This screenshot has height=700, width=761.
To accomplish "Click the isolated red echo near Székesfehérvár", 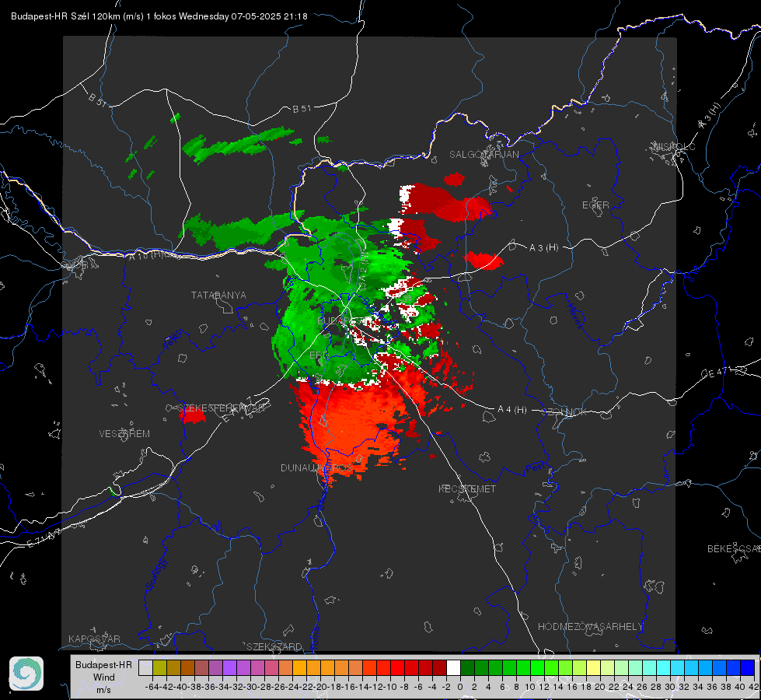I will pyautogui.click(x=192, y=415).
